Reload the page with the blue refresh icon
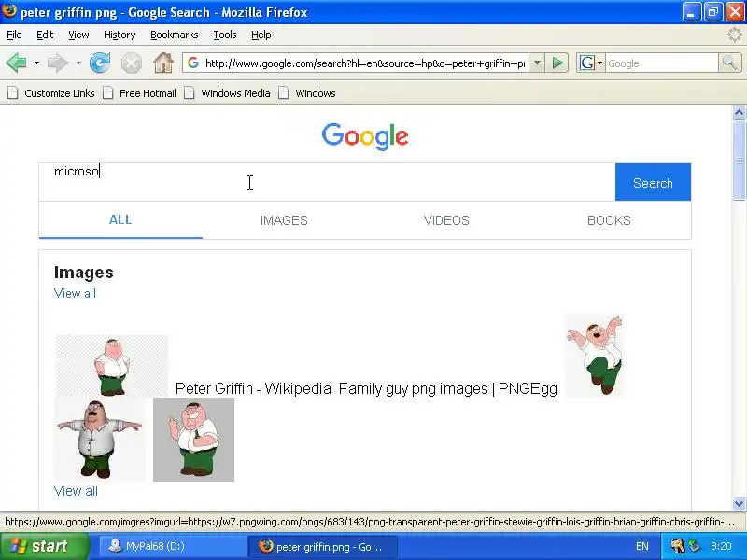 [100, 63]
